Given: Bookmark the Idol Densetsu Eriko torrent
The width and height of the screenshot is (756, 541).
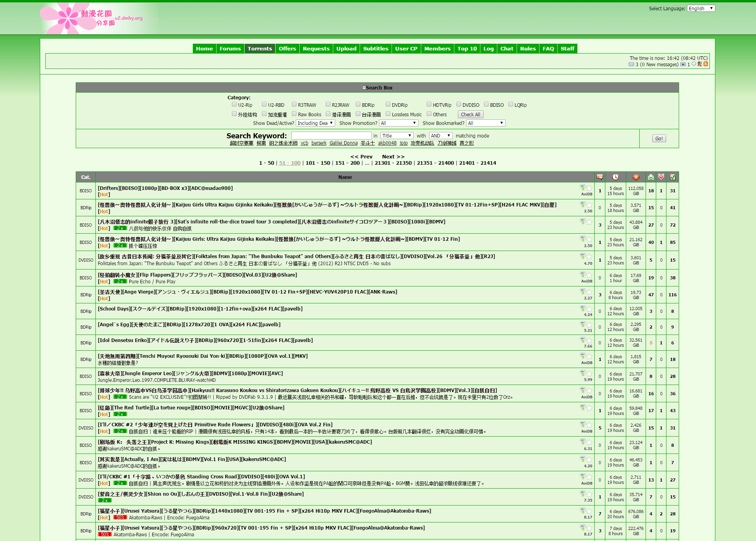Looking at the screenshot, I should point(589,340).
